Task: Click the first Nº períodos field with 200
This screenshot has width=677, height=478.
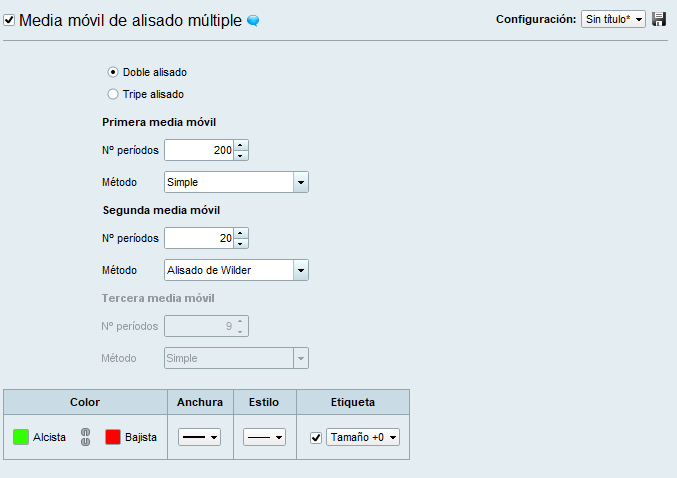Action: click(199, 151)
